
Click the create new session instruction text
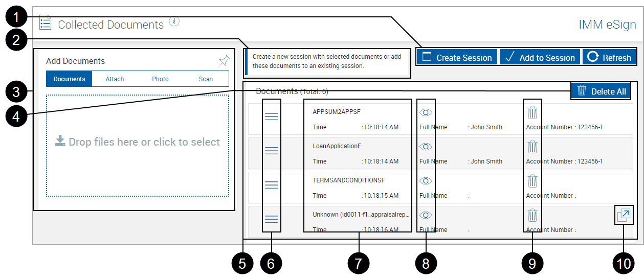point(327,61)
